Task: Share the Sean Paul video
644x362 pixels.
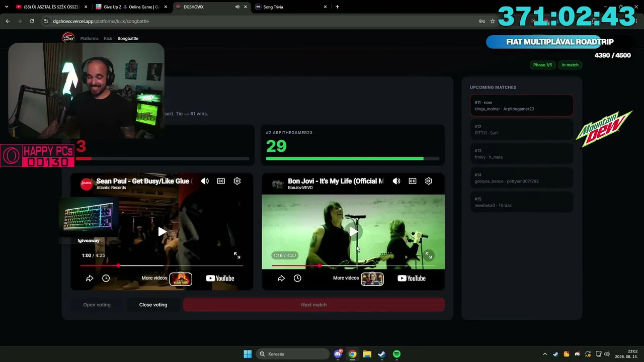Action: (x=90, y=278)
